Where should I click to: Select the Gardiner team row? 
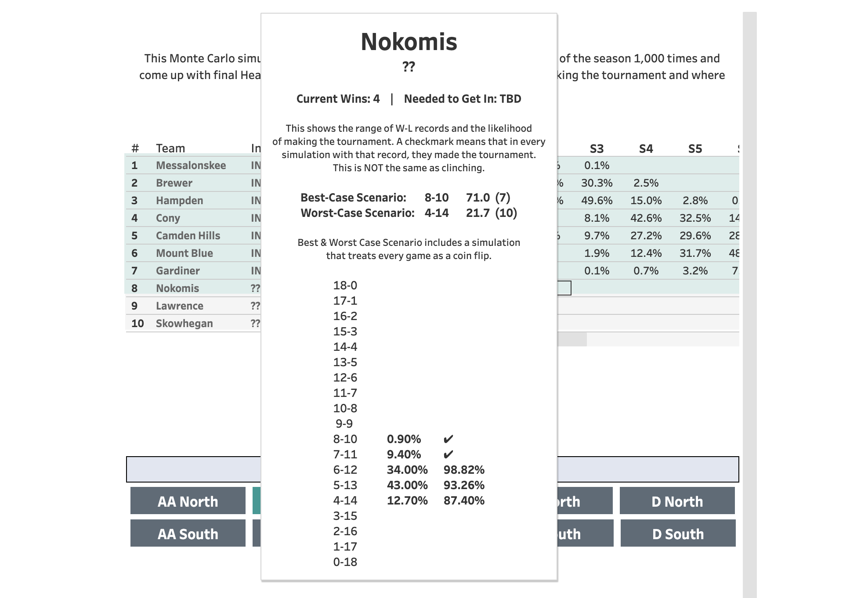177,271
